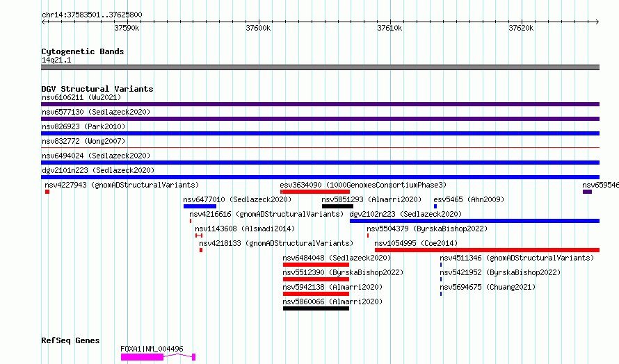Image resolution: width=619 pixels, height=364 pixels.
Task: Click the red esv3634090 variant bar
Action: [315, 192]
